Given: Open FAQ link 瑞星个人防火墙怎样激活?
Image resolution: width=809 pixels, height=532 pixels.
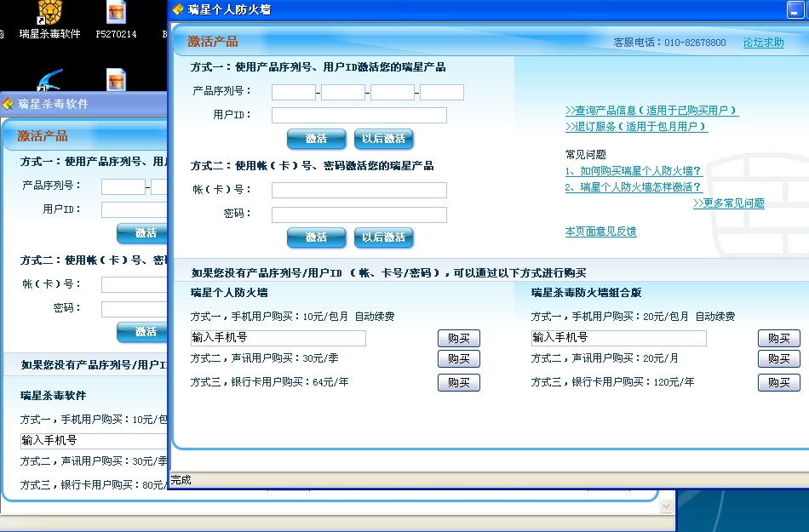Looking at the screenshot, I should (x=634, y=187).
